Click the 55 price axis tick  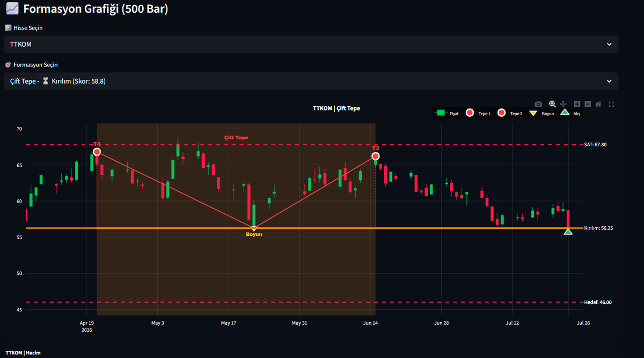click(x=19, y=237)
